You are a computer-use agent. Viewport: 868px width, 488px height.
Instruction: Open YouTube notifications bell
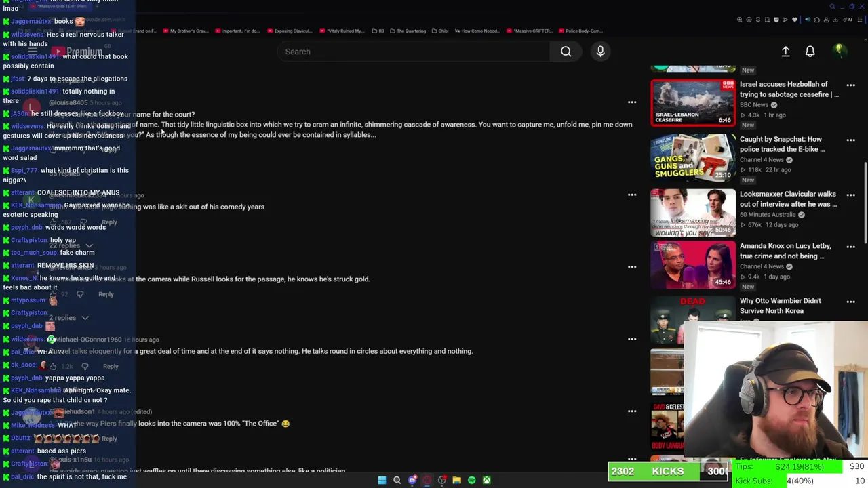point(810,52)
